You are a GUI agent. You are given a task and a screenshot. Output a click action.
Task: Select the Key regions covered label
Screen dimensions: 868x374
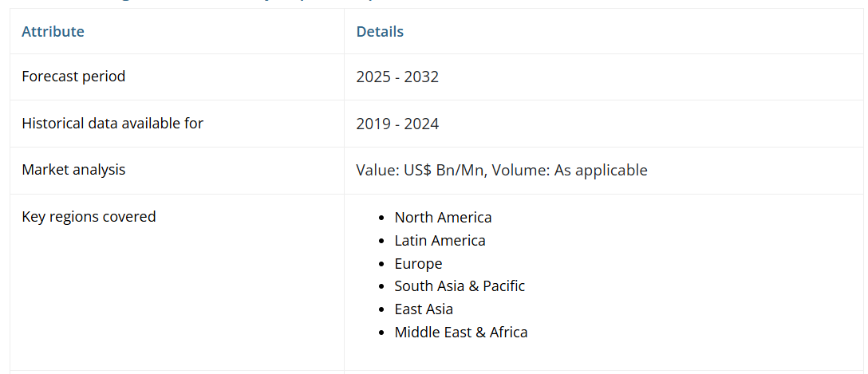pyautogui.click(x=89, y=216)
